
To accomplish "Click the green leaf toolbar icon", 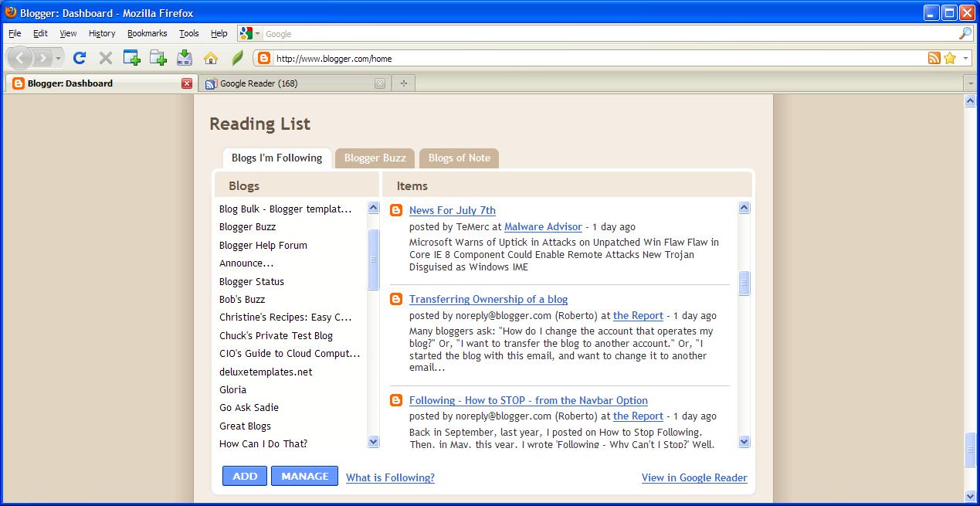I will (238, 58).
